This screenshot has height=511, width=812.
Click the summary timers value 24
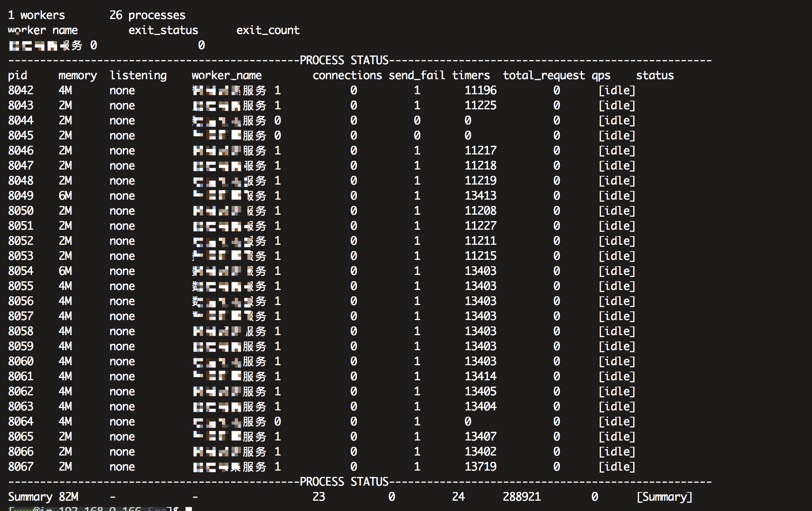coord(458,497)
